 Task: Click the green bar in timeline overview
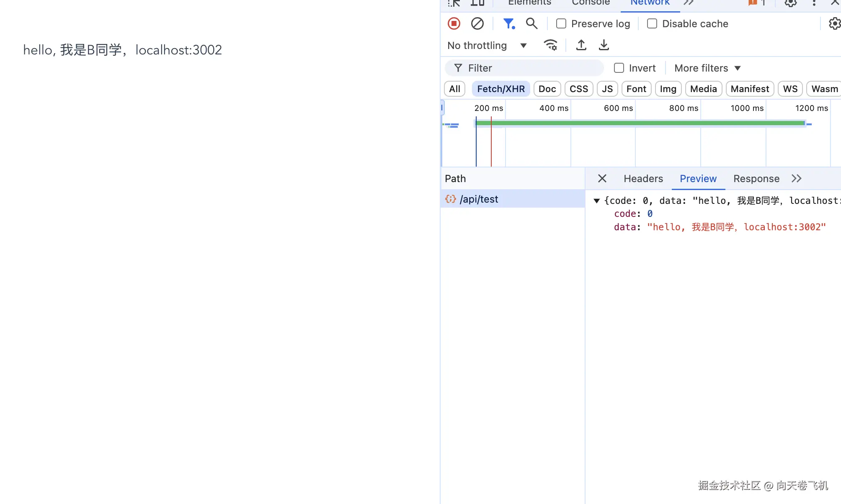(640, 123)
